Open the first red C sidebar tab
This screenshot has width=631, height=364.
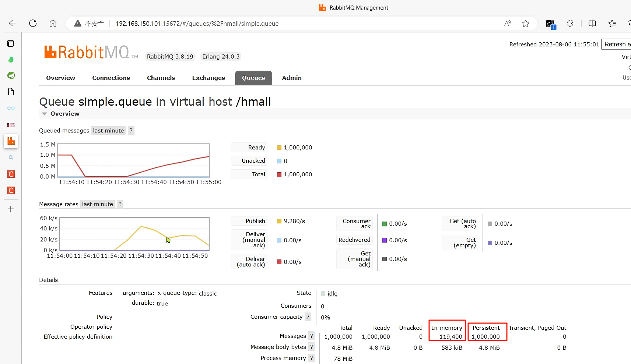click(11, 174)
